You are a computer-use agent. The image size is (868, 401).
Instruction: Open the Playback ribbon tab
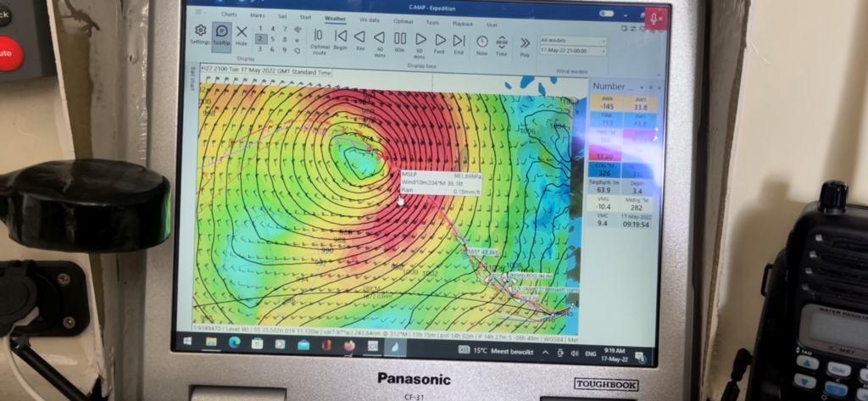[x=463, y=24]
